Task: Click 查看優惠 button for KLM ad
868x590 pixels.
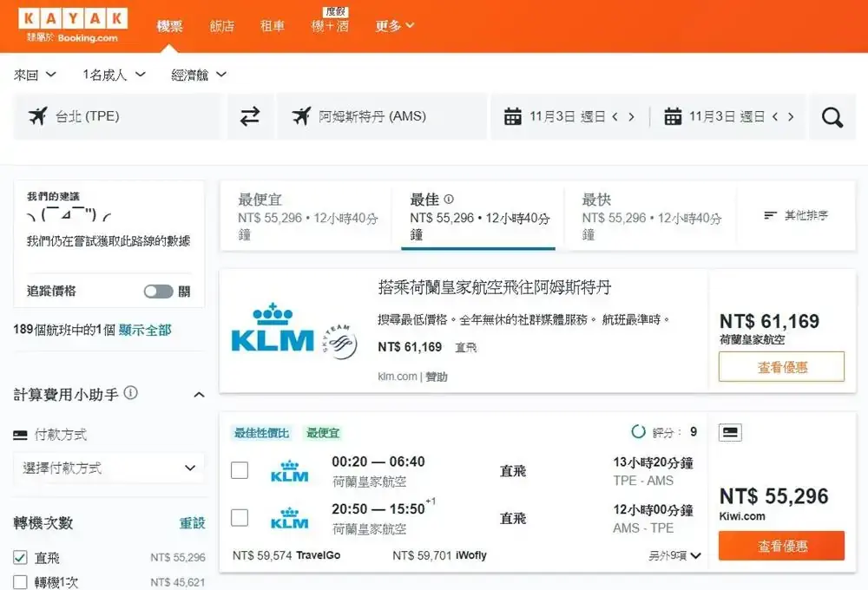Action: [782, 367]
